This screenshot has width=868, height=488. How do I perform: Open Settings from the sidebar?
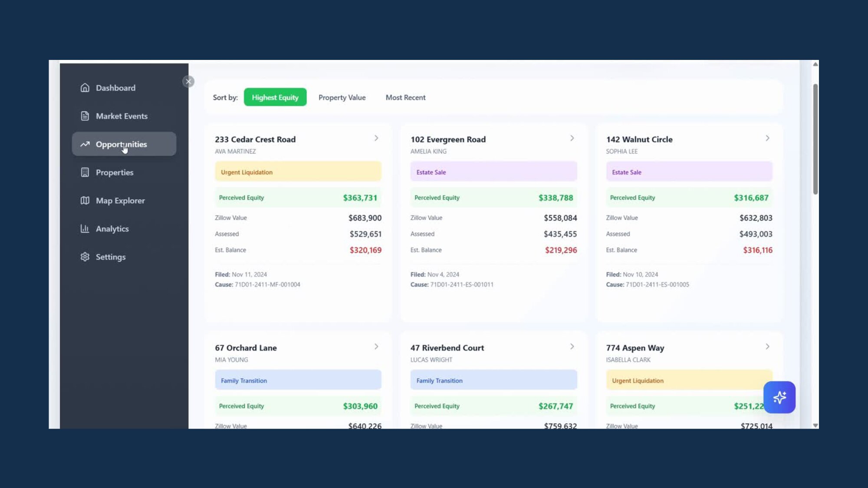tap(124, 257)
